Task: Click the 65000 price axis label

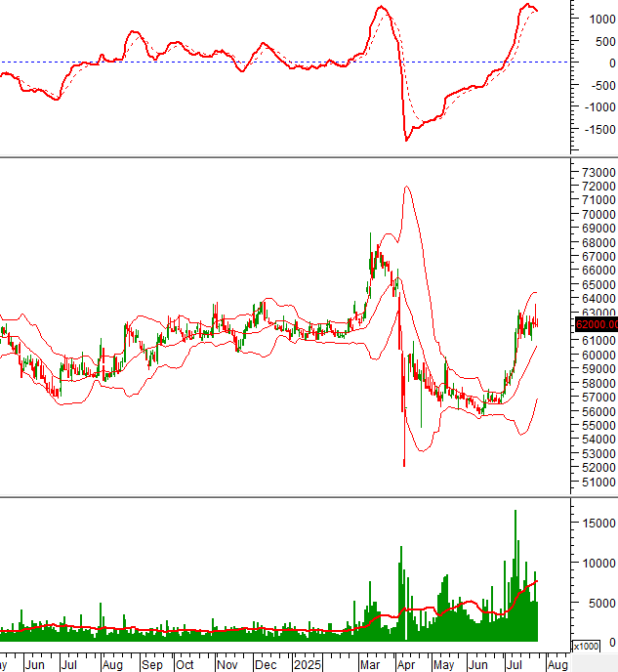Action: [598, 284]
